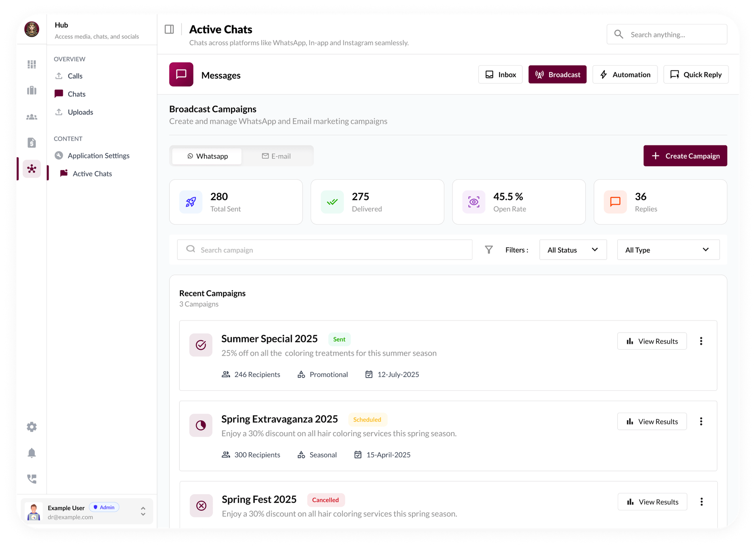The height and width of the screenshot is (548, 756).
Task: Select Active Chats in the Content menu
Action: click(x=92, y=173)
